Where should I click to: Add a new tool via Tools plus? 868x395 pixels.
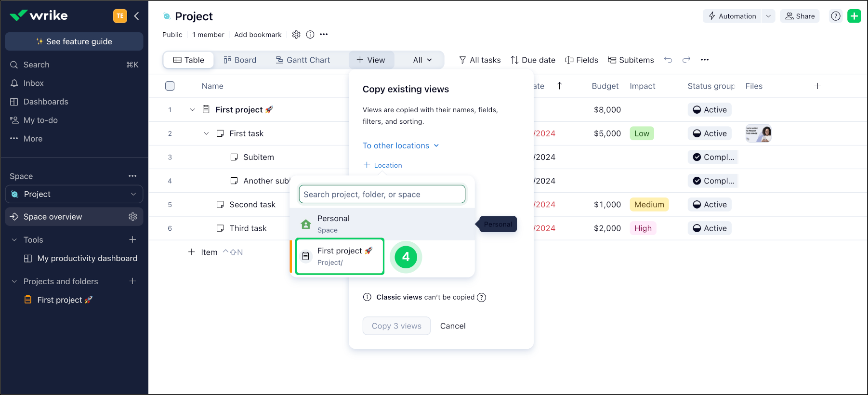click(132, 239)
